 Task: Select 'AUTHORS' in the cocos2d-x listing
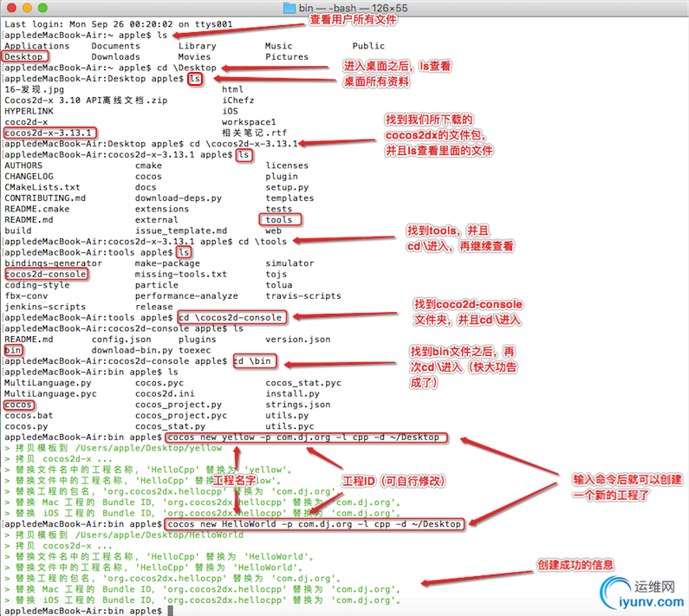click(x=23, y=165)
